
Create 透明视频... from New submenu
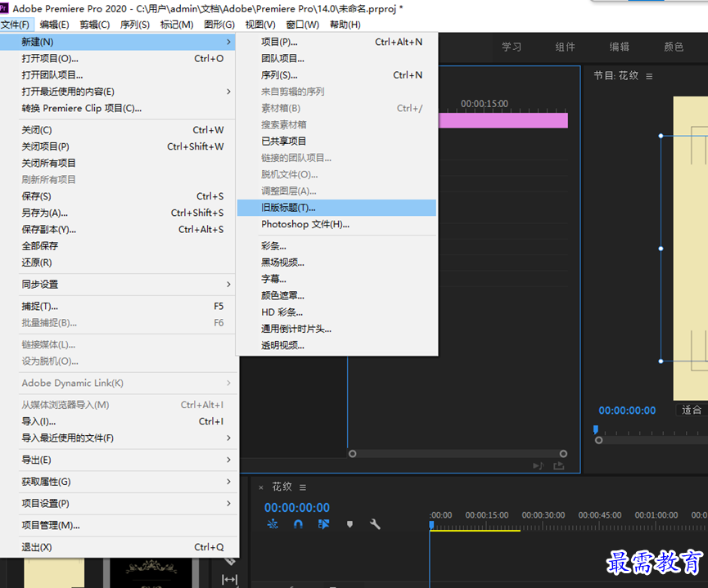click(337, 346)
